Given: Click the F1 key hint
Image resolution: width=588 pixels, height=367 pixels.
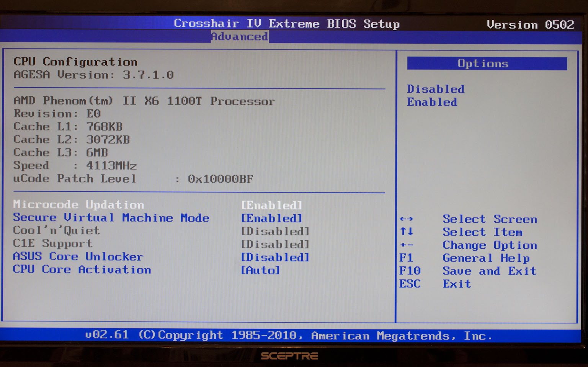Looking at the screenshot, I should [x=406, y=258].
